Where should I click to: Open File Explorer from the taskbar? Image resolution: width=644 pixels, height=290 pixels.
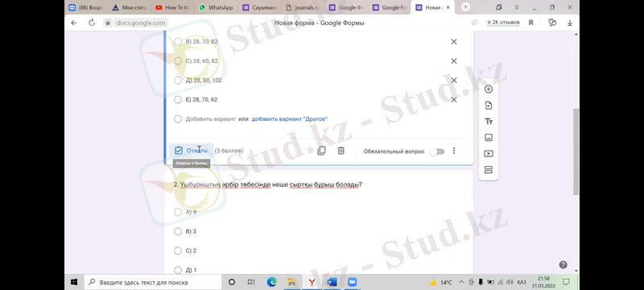click(x=291, y=282)
